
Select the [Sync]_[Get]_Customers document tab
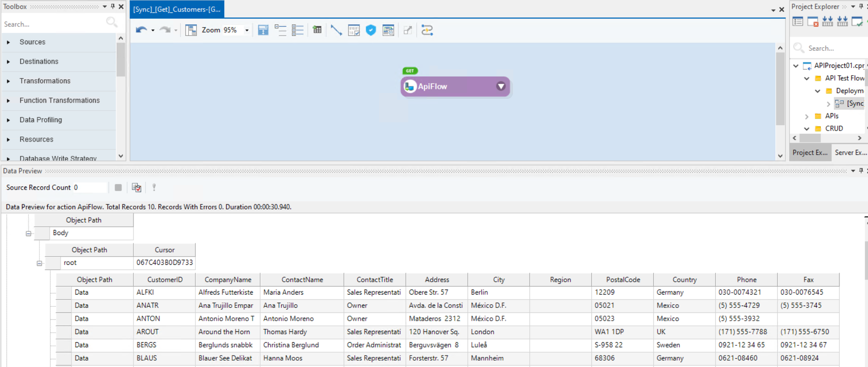click(x=177, y=9)
